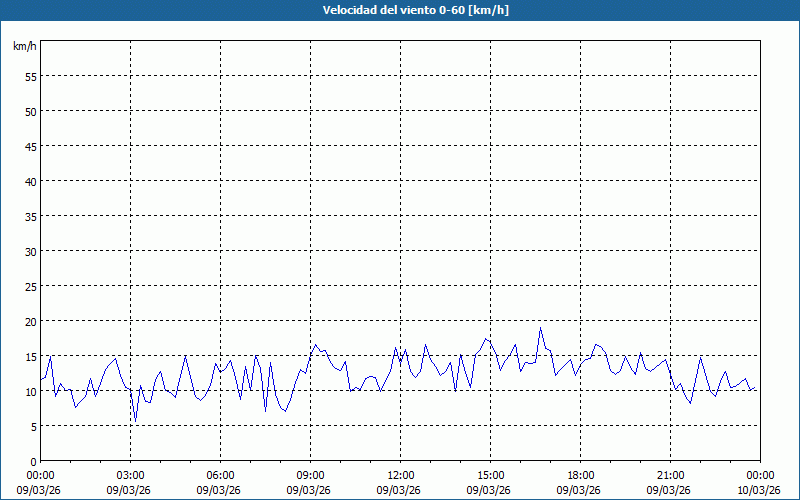Click the '06:00' time axis label
The image size is (800, 500).
(220, 476)
